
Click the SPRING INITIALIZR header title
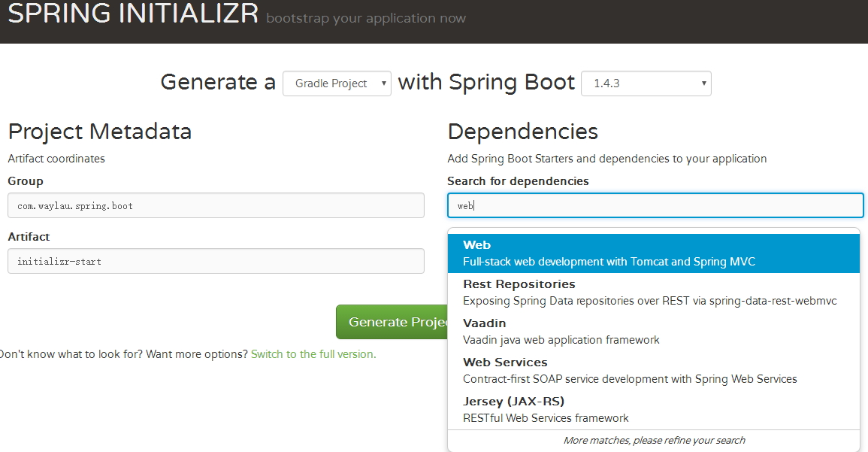[x=133, y=14]
